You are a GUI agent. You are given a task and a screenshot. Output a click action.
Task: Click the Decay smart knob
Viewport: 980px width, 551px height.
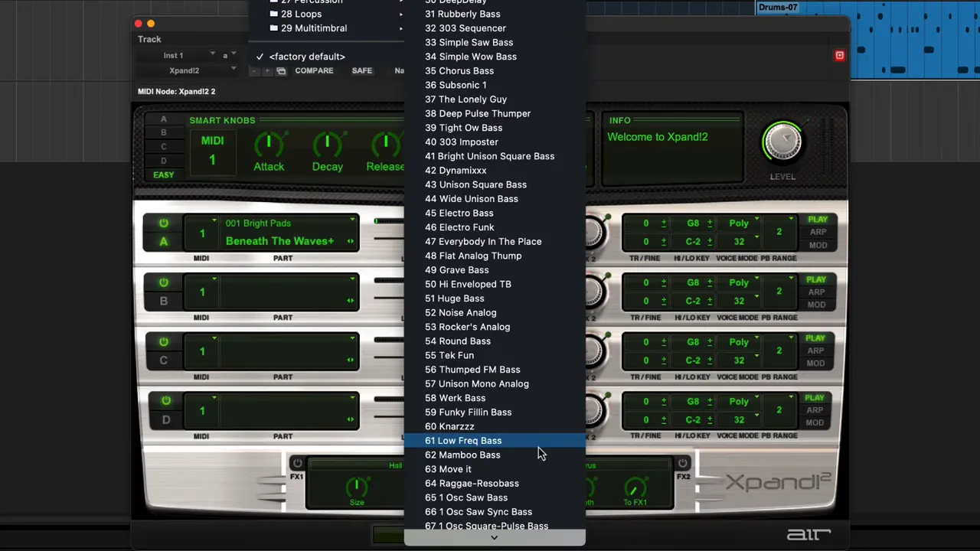[327, 144]
